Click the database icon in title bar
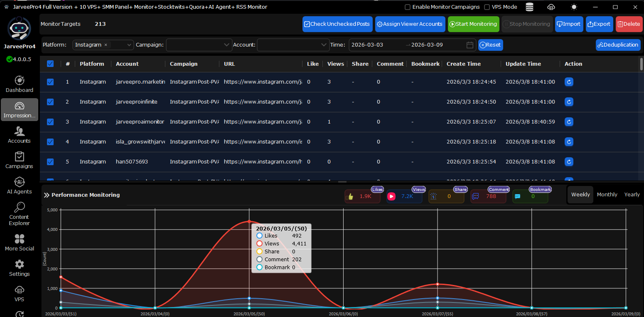The width and height of the screenshot is (644, 317). pos(529,7)
